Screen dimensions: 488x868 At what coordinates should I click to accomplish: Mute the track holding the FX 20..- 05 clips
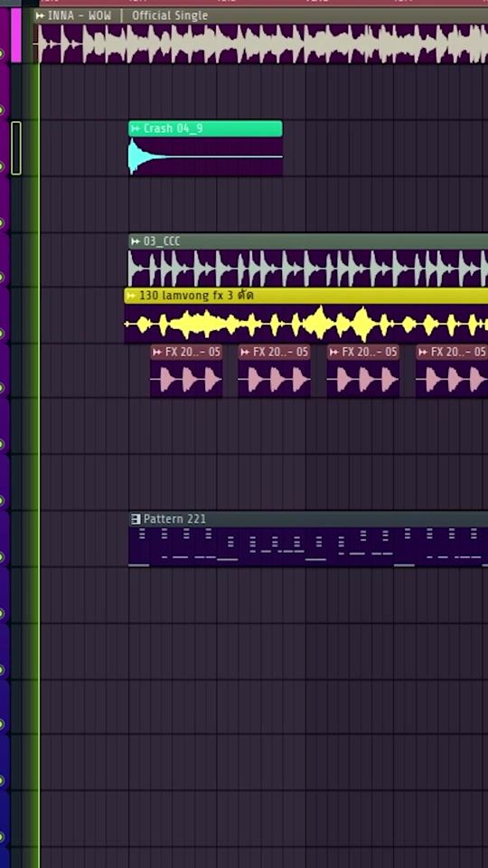coord(2,389)
